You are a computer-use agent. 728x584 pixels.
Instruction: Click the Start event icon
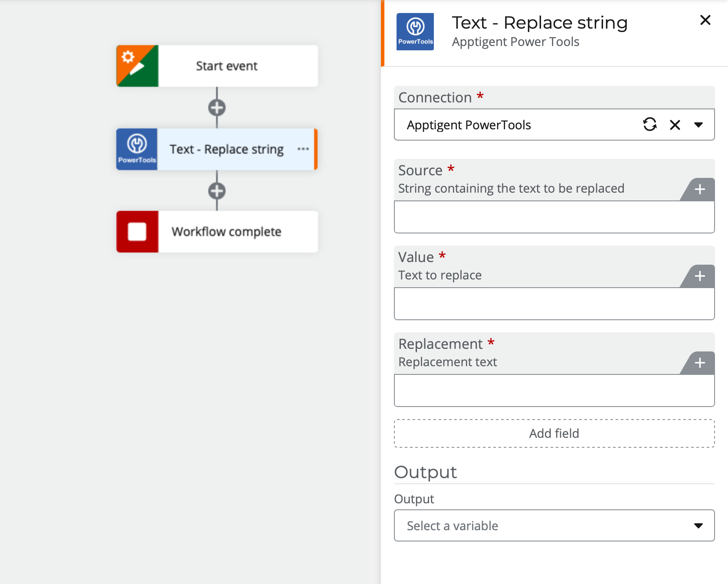tap(137, 66)
